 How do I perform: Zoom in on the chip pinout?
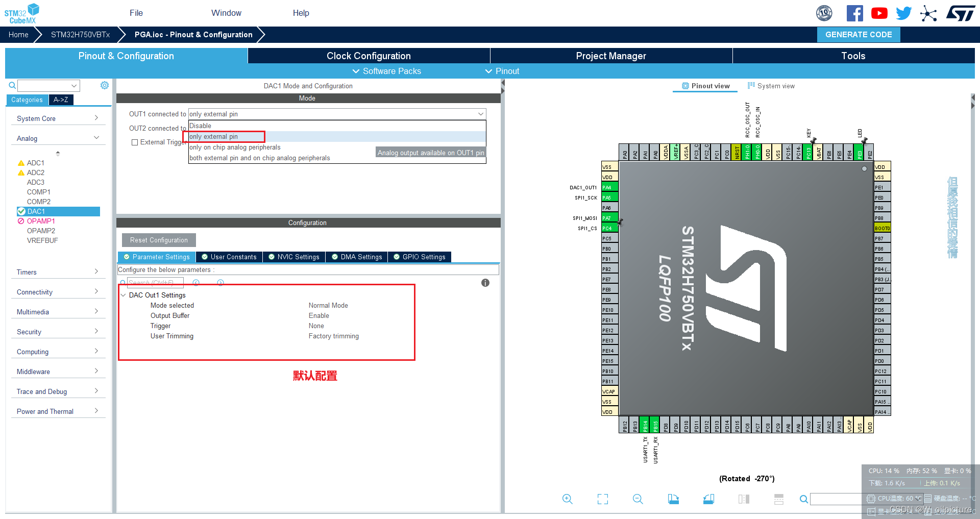click(567, 499)
